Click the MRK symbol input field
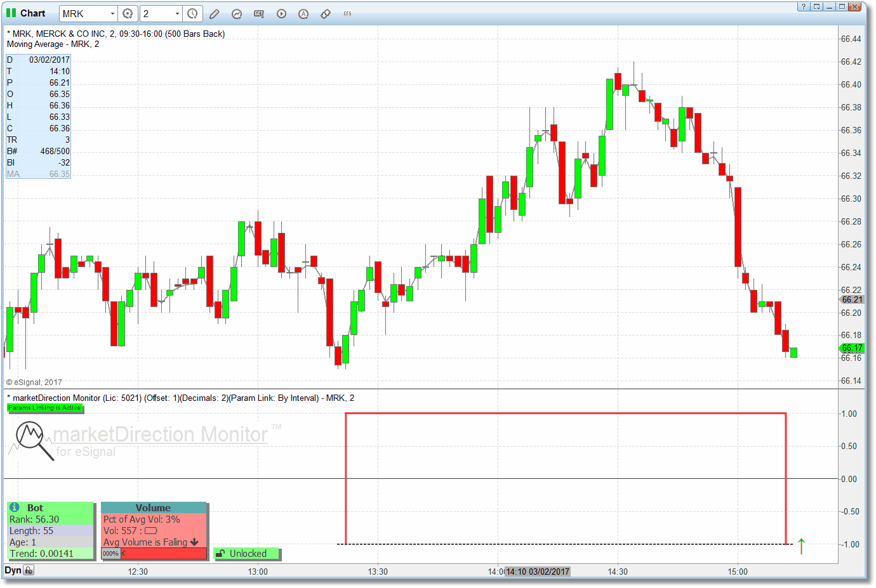 point(84,13)
